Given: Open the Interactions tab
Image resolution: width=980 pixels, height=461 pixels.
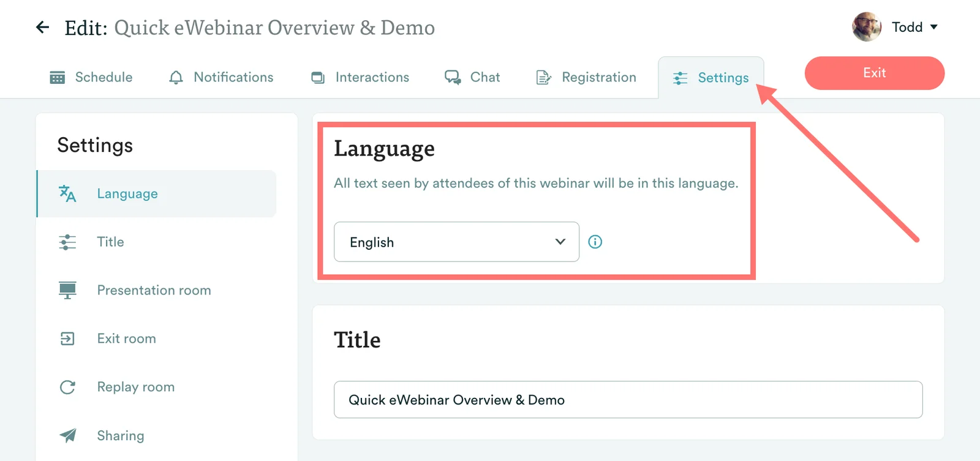Looking at the screenshot, I should click(x=360, y=78).
